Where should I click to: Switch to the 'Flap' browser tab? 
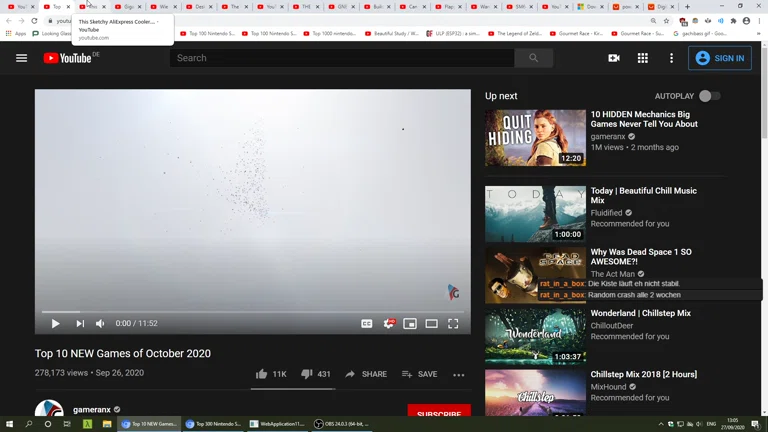[x=449, y=6]
